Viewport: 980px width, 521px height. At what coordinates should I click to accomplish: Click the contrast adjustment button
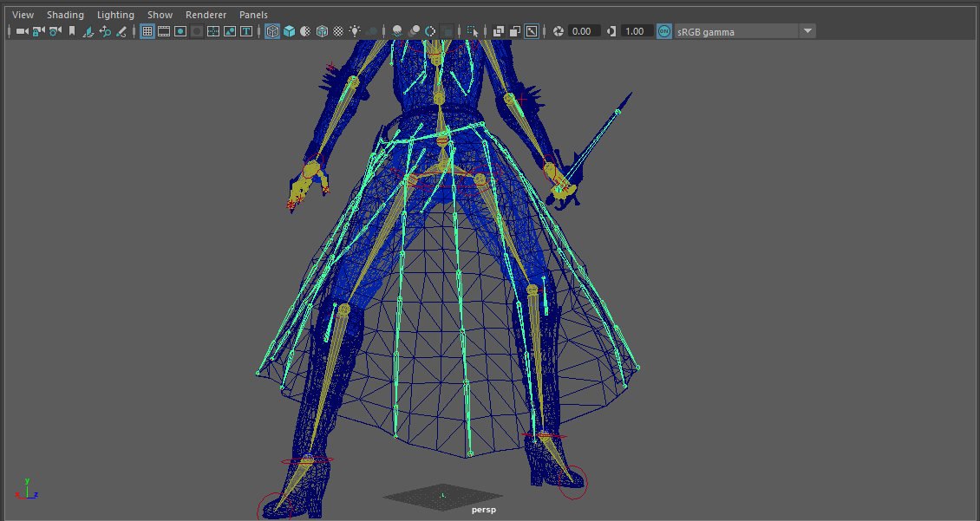[612, 31]
